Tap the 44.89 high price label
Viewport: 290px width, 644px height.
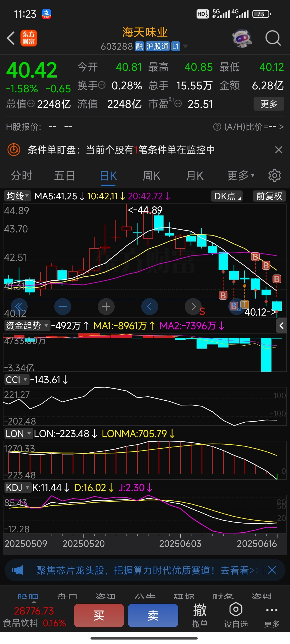pyautogui.click(x=145, y=210)
